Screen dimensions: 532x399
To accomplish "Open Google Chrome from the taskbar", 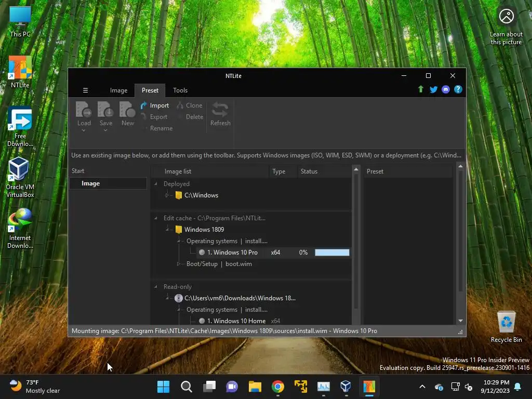I will 278,387.
